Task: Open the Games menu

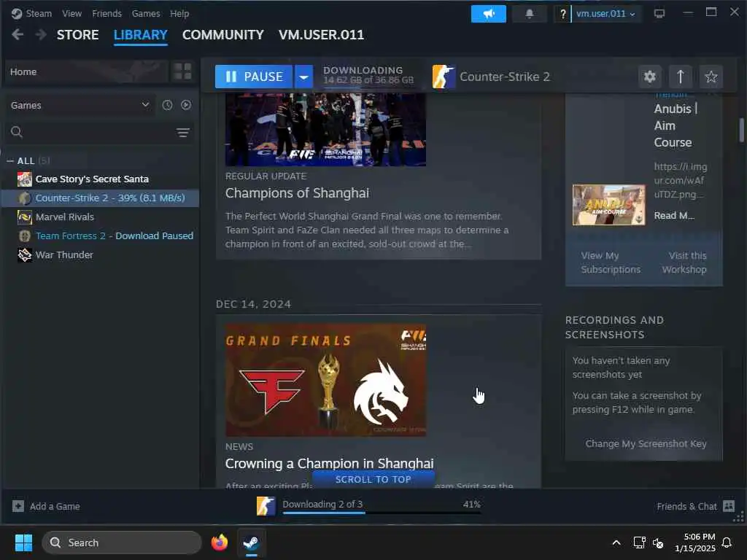Action: point(146,13)
